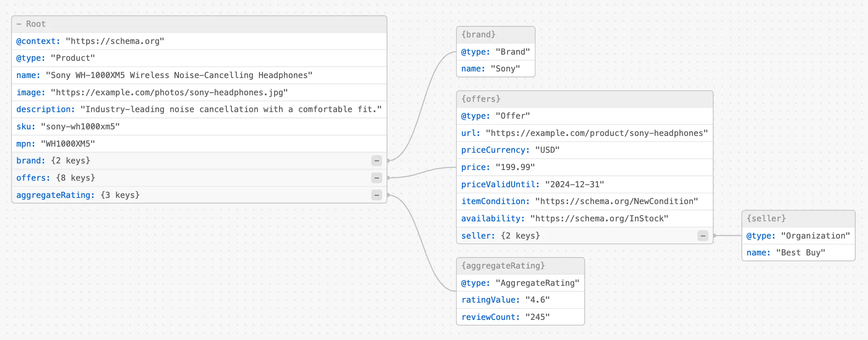Viewport: 868px width, 340px height.
Task: Select the name "Best Buy" row
Action: tap(799, 253)
